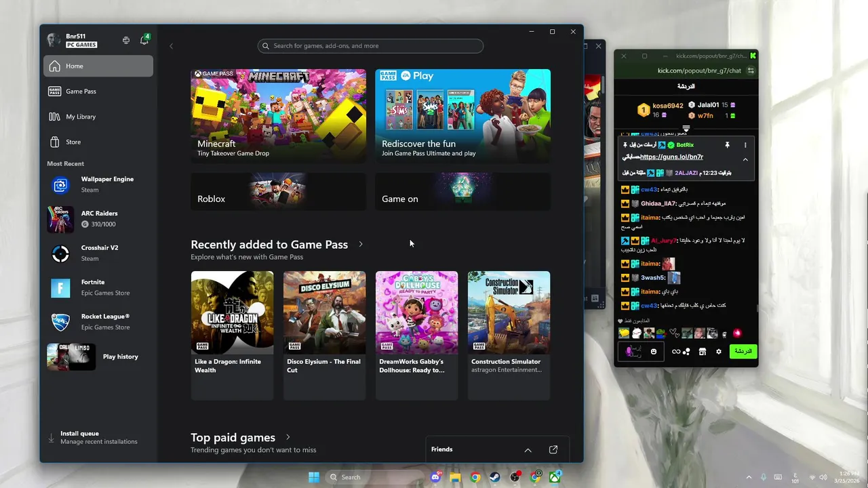Click Jalal01 in chat leaderboard
This screenshot has height=488, width=868.
coord(708,105)
